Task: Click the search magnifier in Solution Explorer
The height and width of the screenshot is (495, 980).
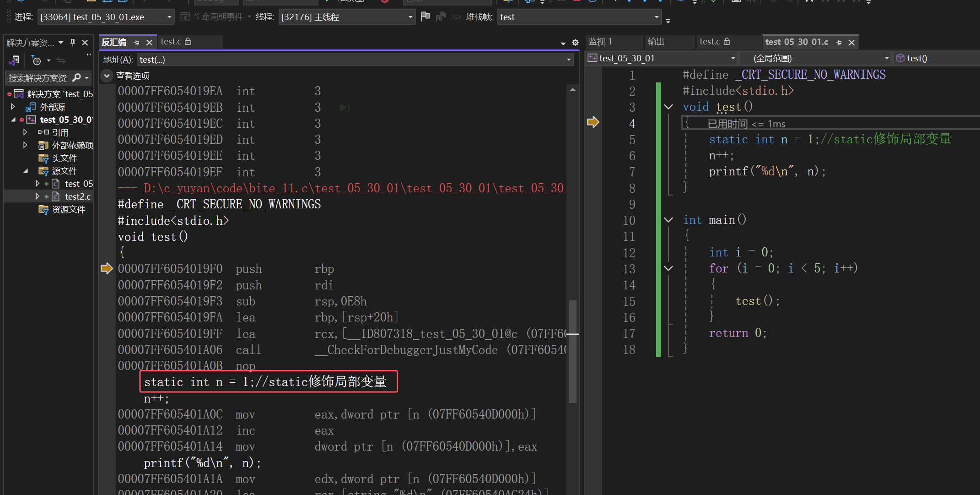Action: click(x=77, y=78)
